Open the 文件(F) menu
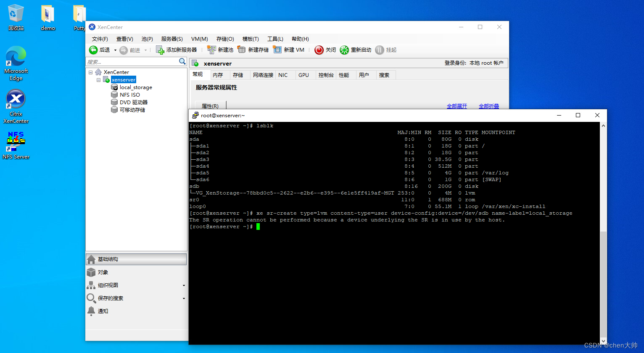The height and width of the screenshot is (353, 644). (x=100, y=39)
